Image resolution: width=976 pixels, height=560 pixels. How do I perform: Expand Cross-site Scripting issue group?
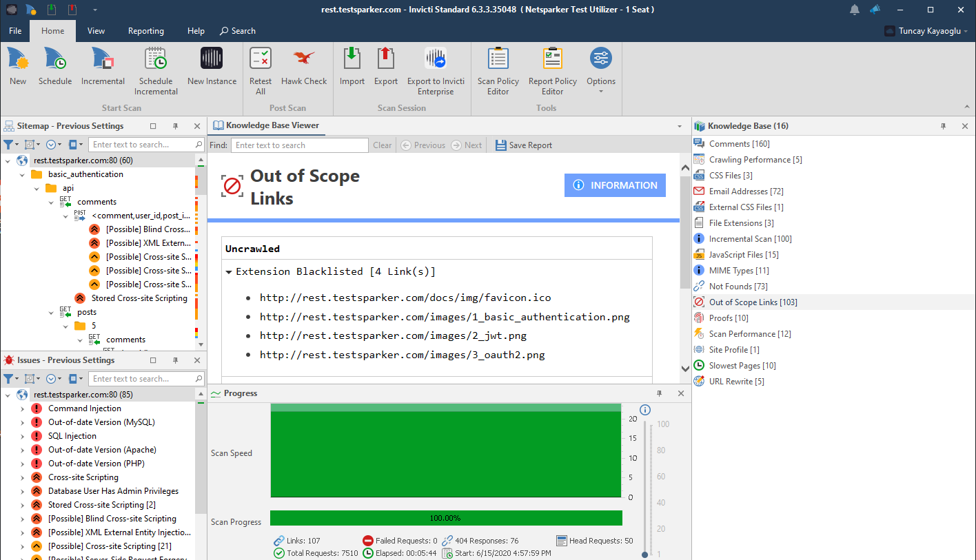[x=22, y=477]
